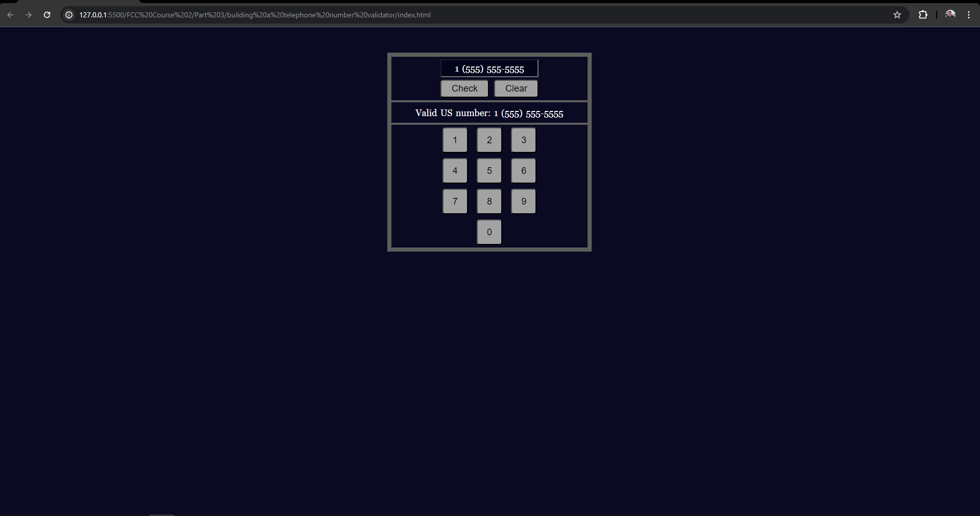Open the browser three-dot menu

click(969, 15)
